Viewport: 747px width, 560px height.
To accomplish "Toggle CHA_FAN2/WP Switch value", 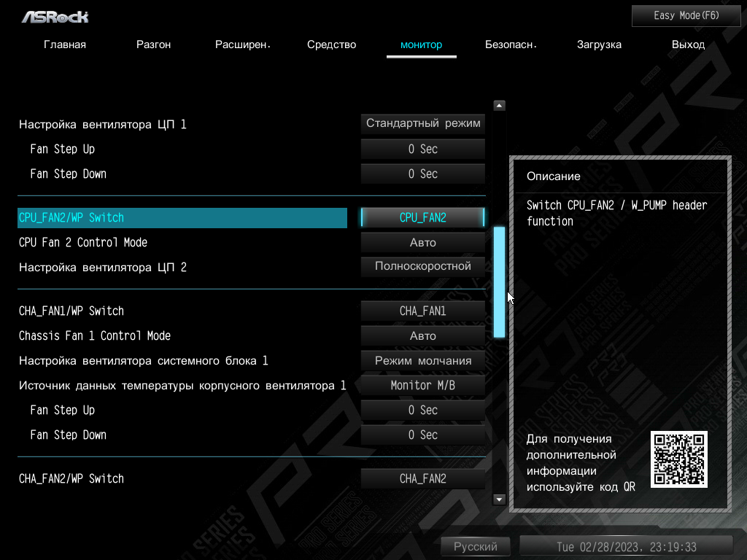I will 422,478.
